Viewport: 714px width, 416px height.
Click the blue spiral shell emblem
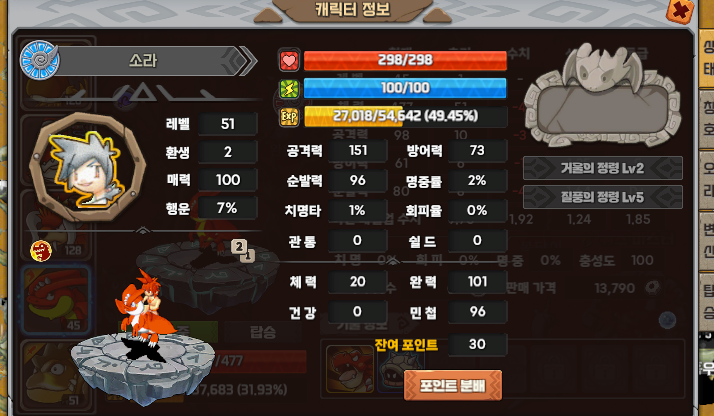39,60
